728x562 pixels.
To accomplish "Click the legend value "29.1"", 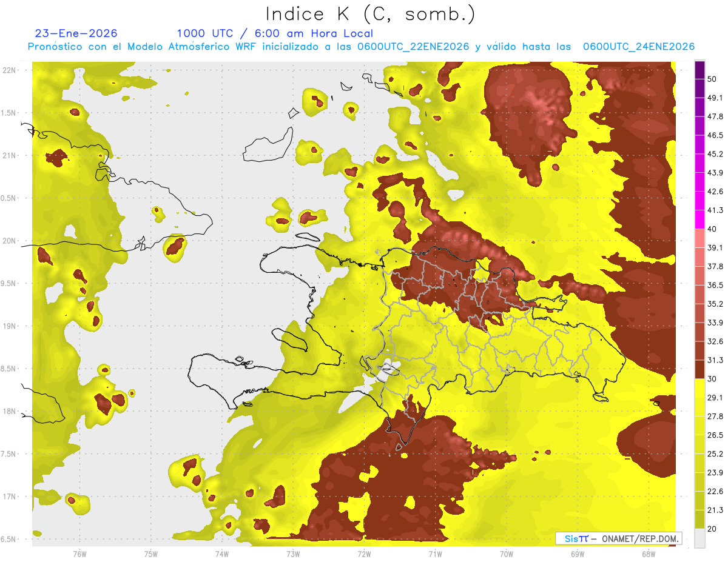I will click(715, 398).
